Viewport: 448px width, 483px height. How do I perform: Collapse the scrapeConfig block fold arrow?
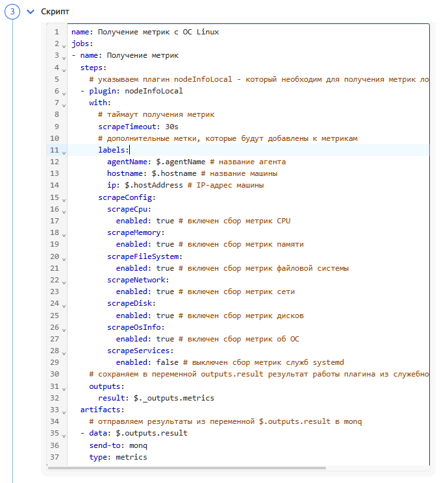pos(64,199)
